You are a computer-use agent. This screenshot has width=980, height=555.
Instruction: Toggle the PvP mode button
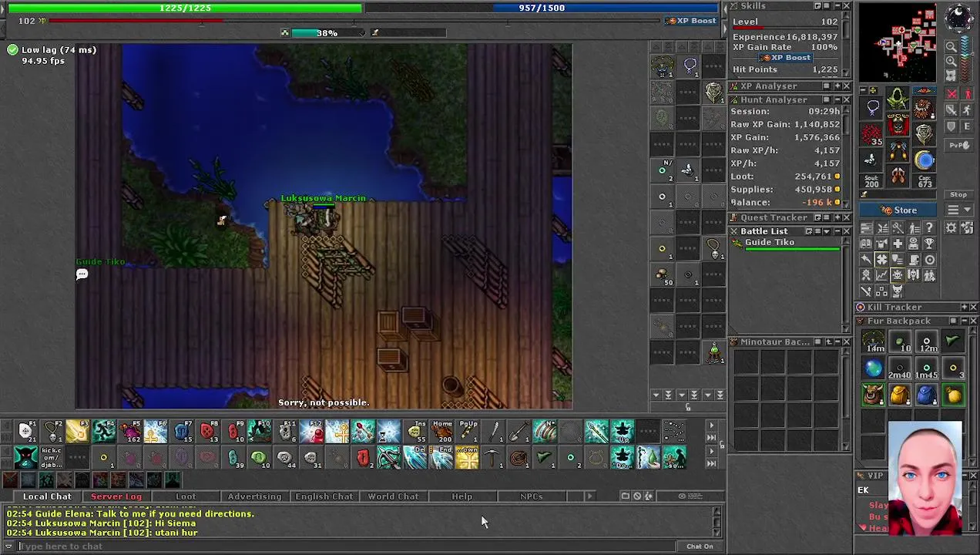(x=958, y=145)
